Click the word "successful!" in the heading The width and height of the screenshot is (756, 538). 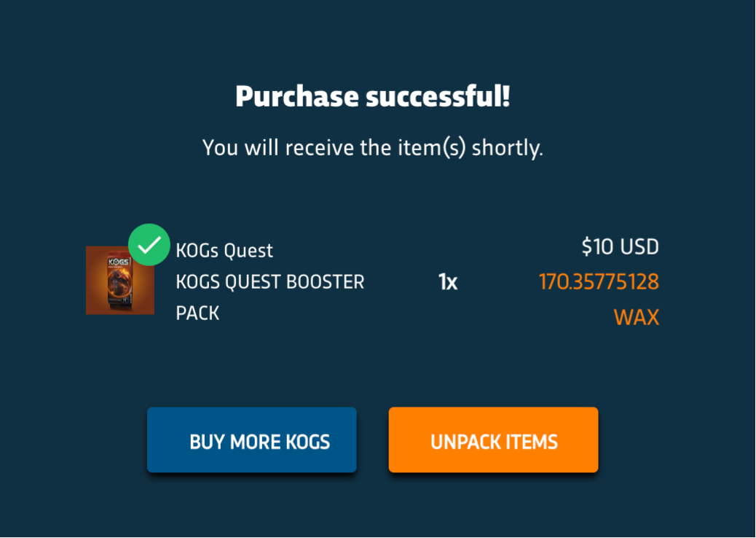pos(438,96)
